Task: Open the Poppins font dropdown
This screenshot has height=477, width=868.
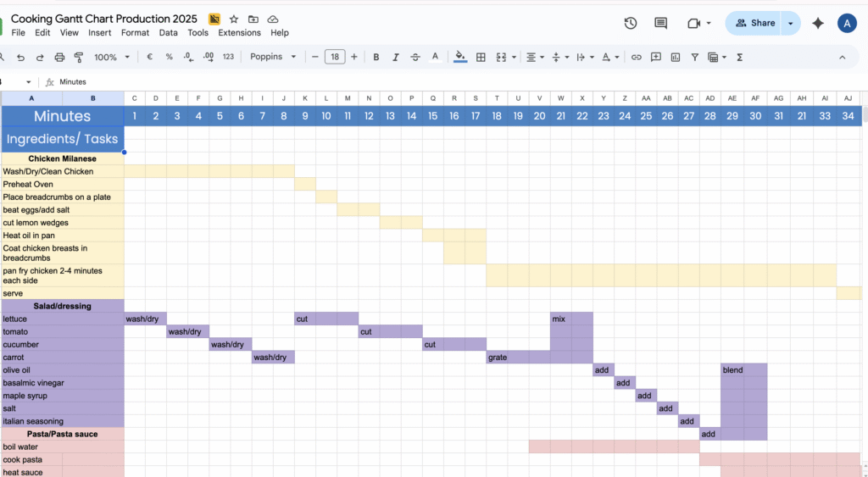Action: pyautogui.click(x=273, y=57)
